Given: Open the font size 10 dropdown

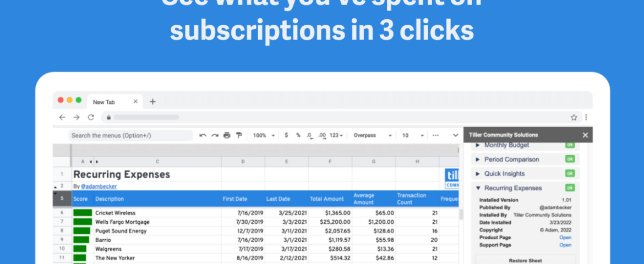Looking at the screenshot, I should pos(413,135).
